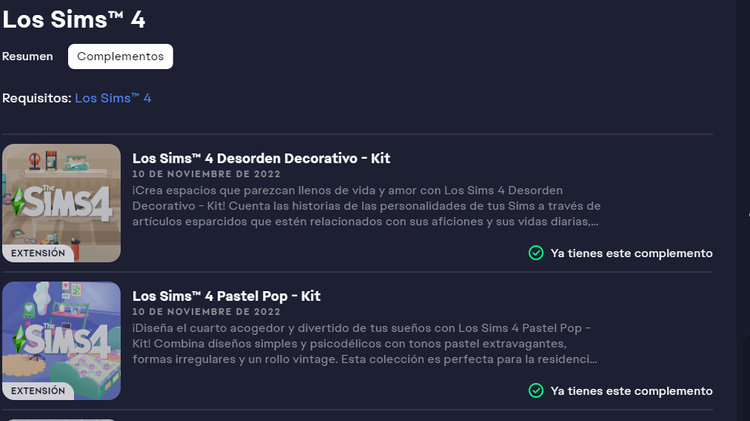Open the Desorden Decorativo Kit thumbnail
Screen dimensions: 750x421
coord(61,203)
